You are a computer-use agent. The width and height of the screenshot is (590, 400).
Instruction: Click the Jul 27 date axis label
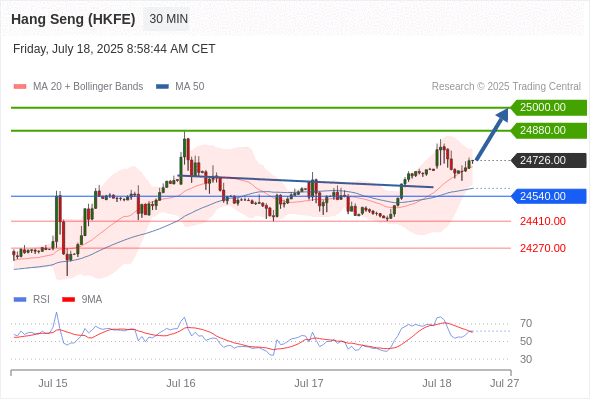click(x=504, y=383)
